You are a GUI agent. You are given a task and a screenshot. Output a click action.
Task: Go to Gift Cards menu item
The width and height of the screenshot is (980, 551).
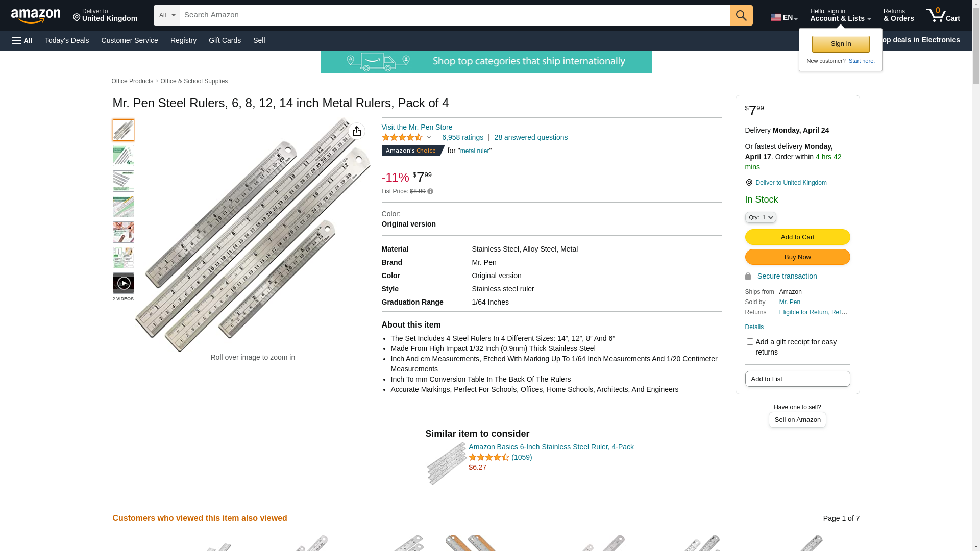pos(225,40)
